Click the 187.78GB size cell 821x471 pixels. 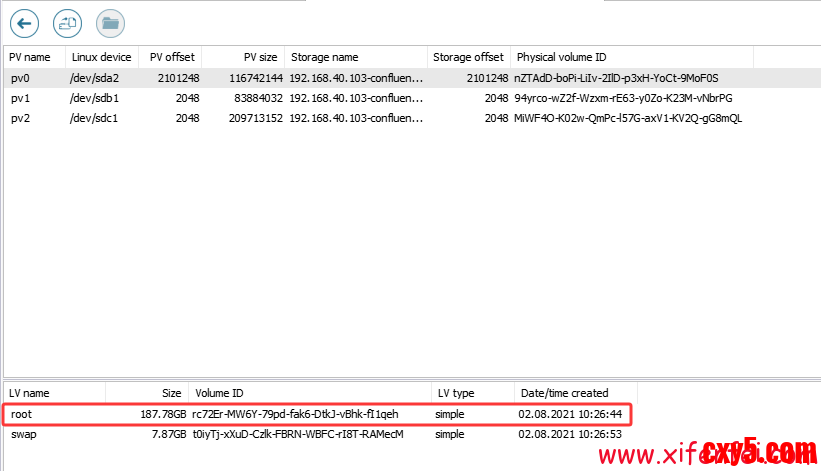pyautogui.click(x=163, y=414)
